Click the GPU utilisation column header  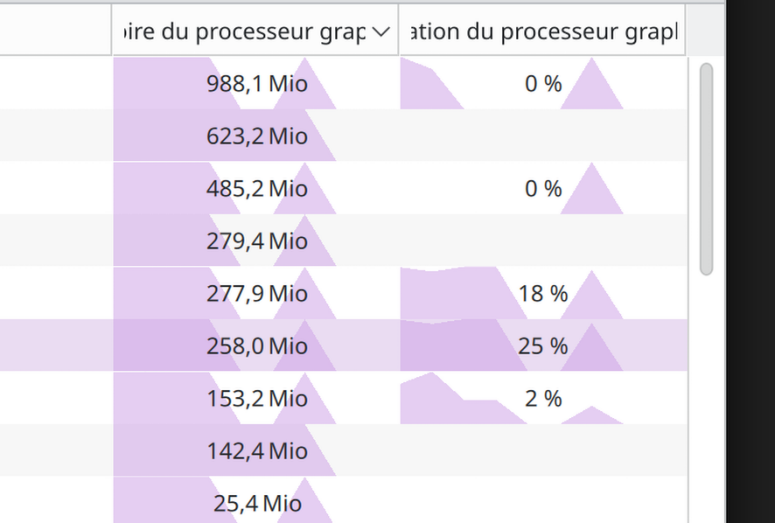(x=541, y=32)
